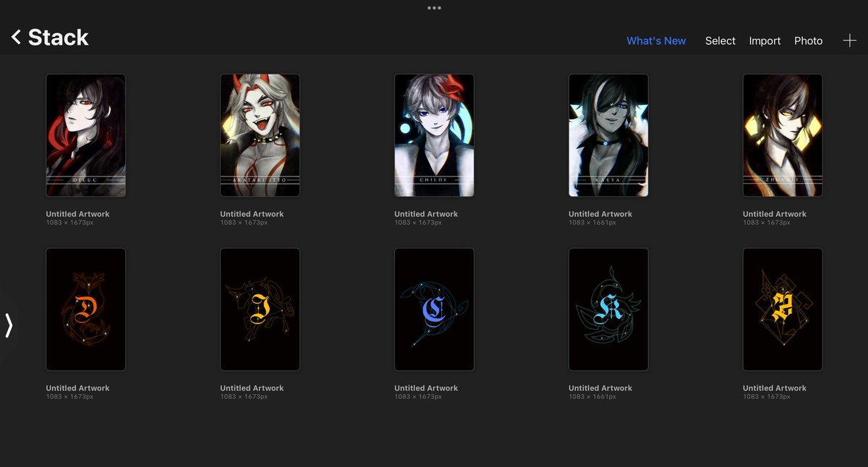The image size is (868, 467).
Task: Open the gold letter Z constellation artwork
Action: (783, 309)
